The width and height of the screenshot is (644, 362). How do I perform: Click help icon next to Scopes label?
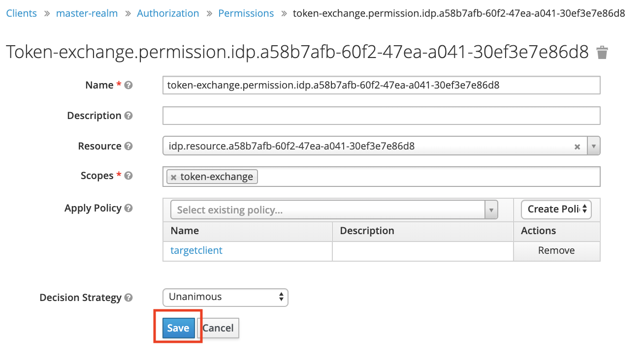129,176
